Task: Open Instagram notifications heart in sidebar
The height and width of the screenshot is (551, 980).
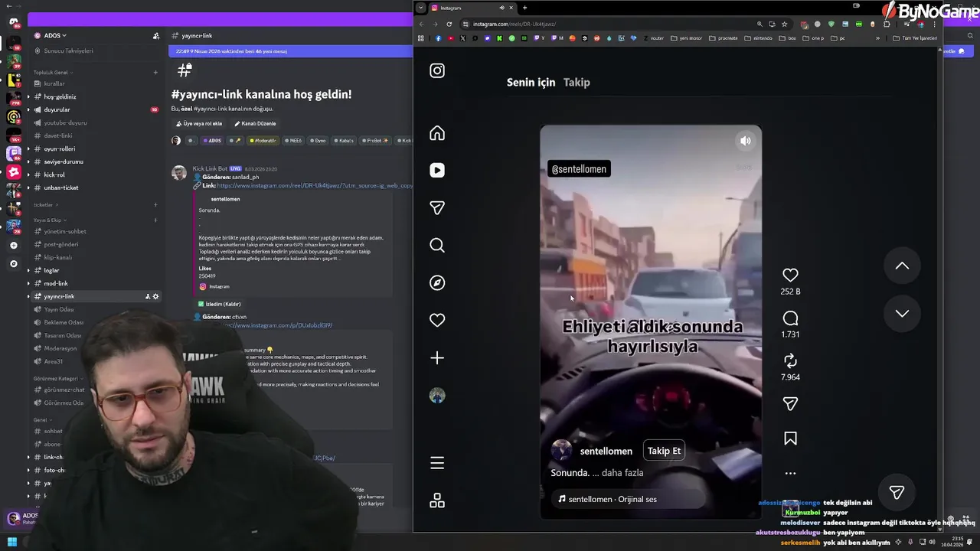Action: (437, 320)
